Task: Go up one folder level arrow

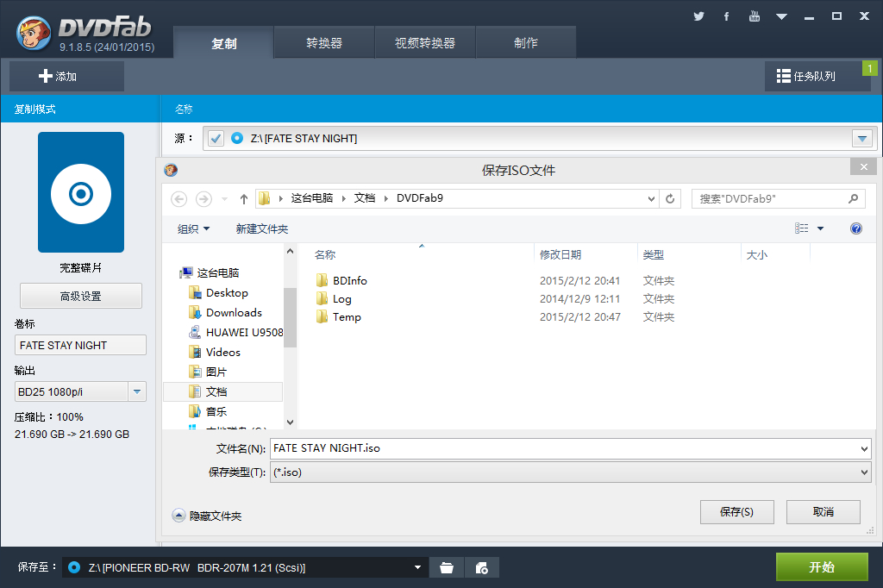Action: point(244,199)
